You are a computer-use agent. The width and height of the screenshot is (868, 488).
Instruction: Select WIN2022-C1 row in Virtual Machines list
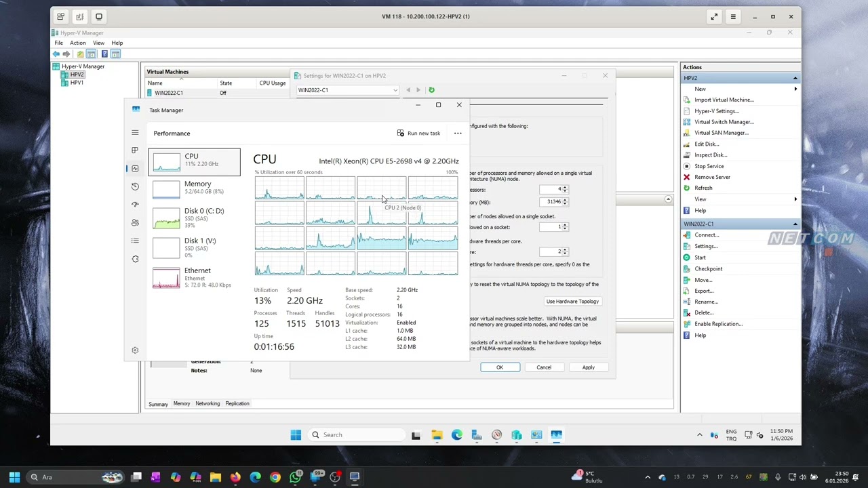(217, 93)
